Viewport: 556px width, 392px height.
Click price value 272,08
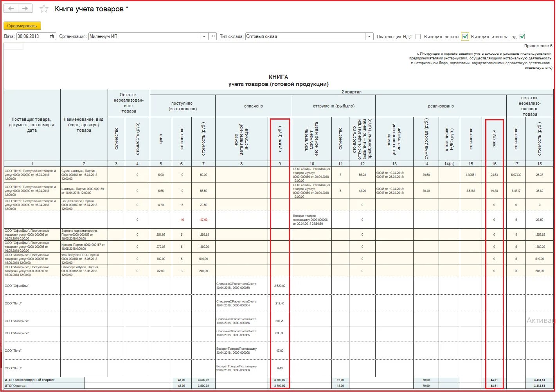click(161, 247)
